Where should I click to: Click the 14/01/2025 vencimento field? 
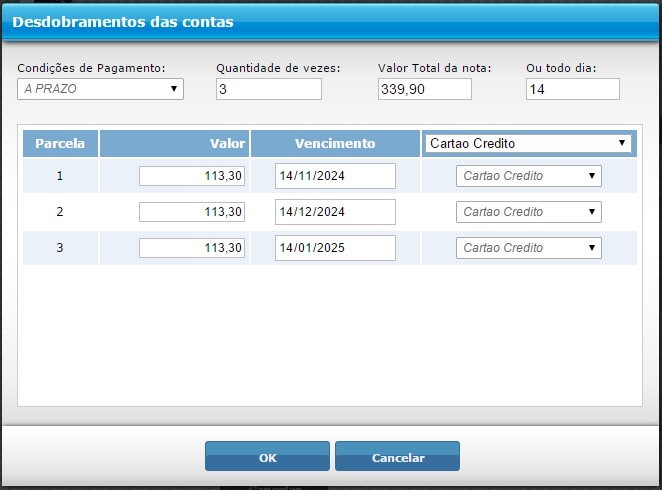335,248
